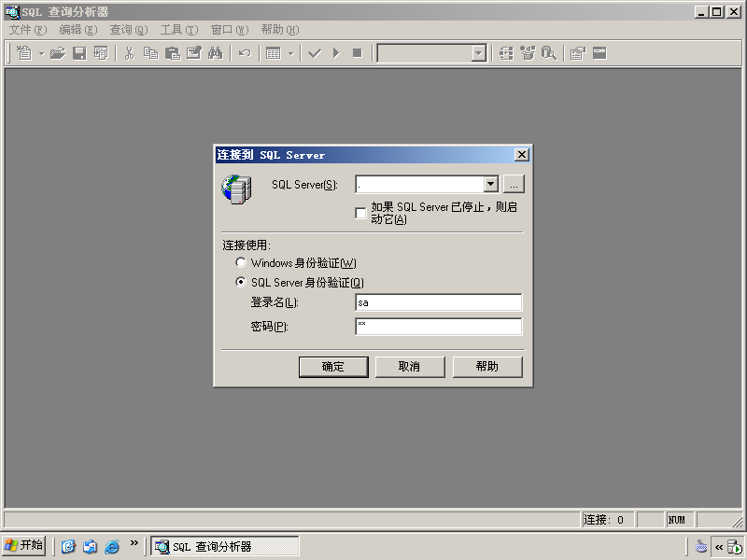Click the 取消 Cancel button
Screen dimensions: 747x560
(x=410, y=367)
